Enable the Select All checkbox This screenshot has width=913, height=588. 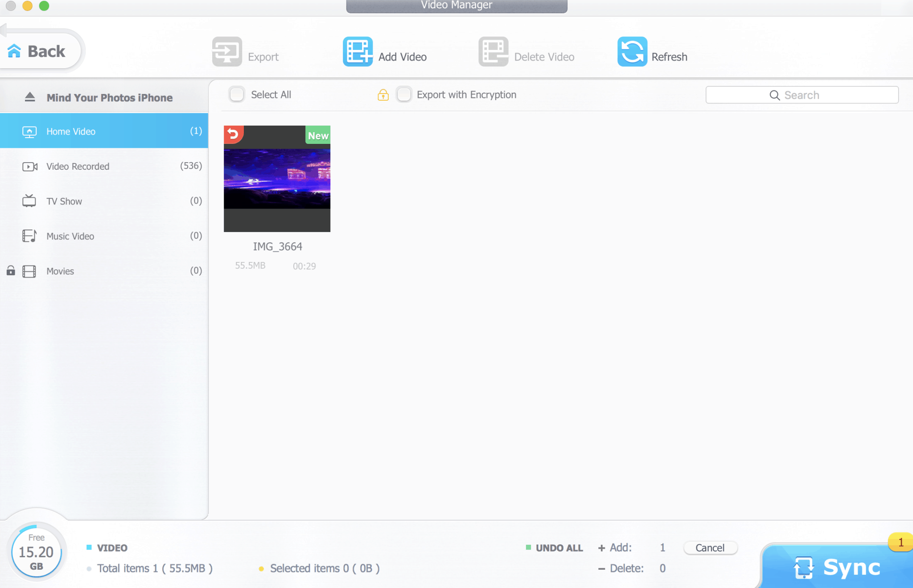click(x=237, y=94)
